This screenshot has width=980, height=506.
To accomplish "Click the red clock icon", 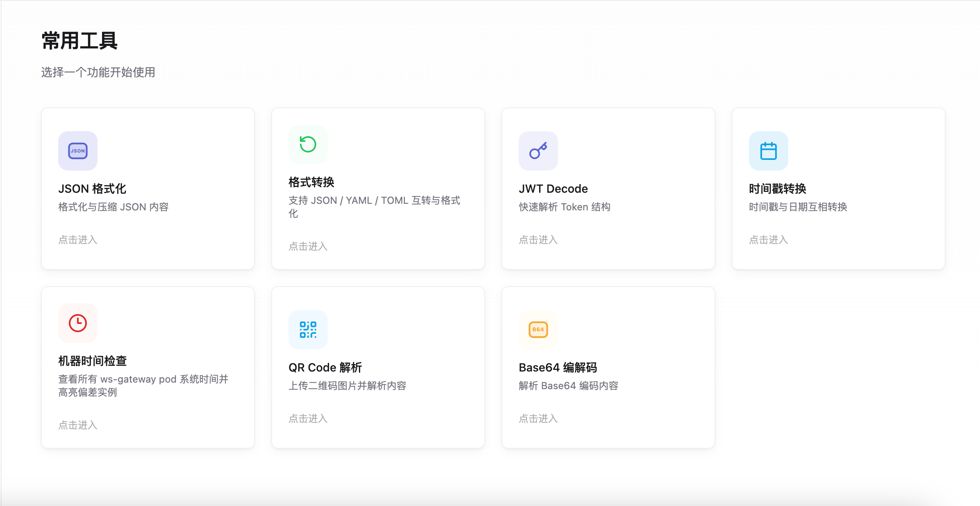I will coord(78,323).
